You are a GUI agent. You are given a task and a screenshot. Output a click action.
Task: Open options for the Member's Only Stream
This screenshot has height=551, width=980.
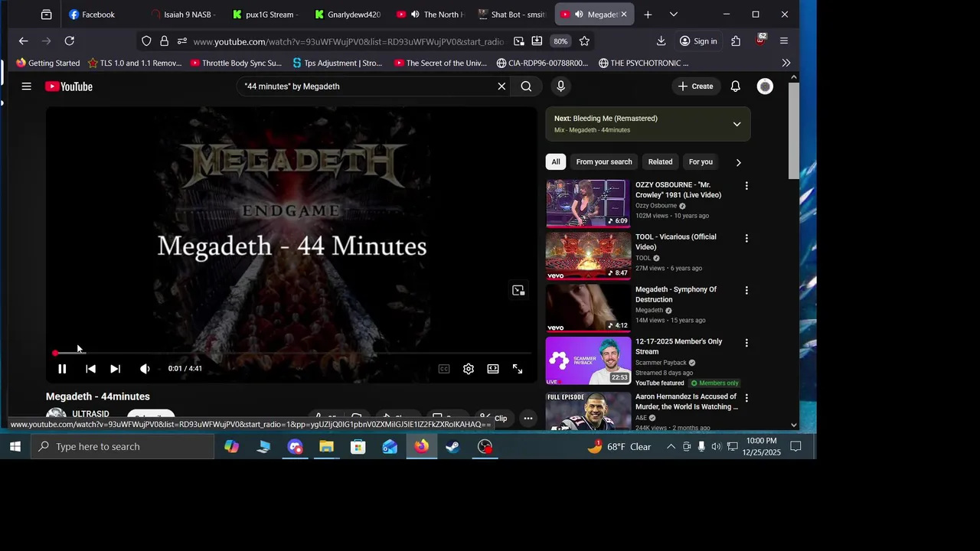[746, 343]
